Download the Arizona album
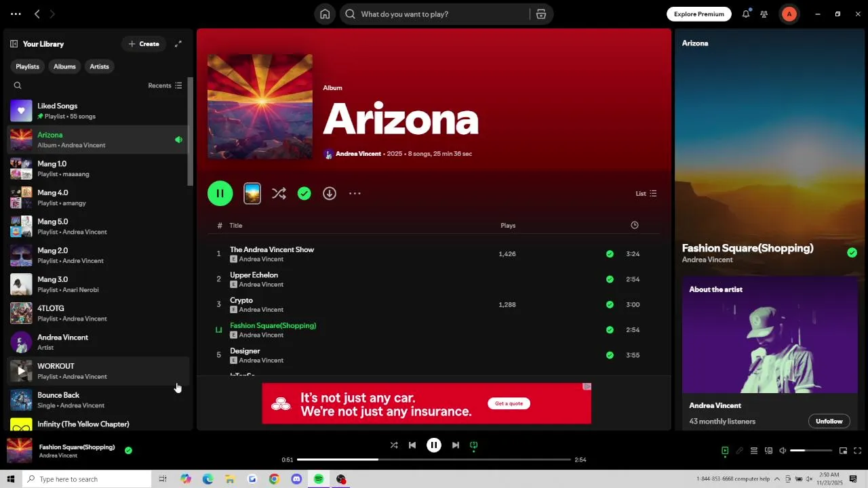Screen dimensions: 868x488 [330, 194]
